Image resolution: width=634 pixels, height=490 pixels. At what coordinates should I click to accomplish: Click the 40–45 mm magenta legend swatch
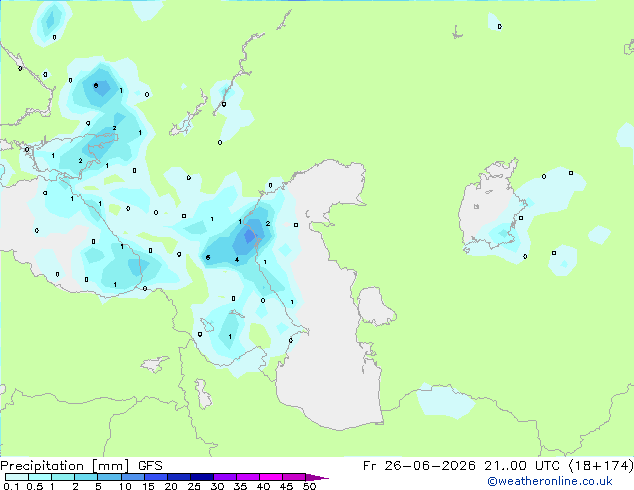click(x=271, y=477)
